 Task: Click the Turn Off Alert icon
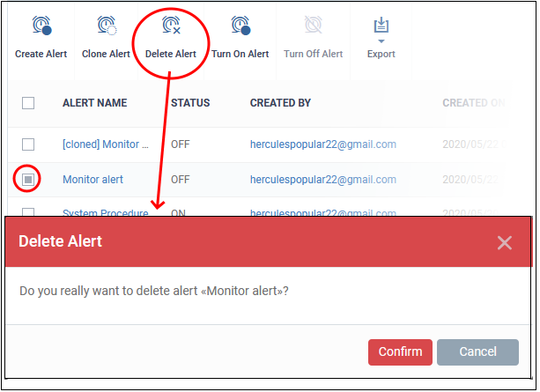313,27
